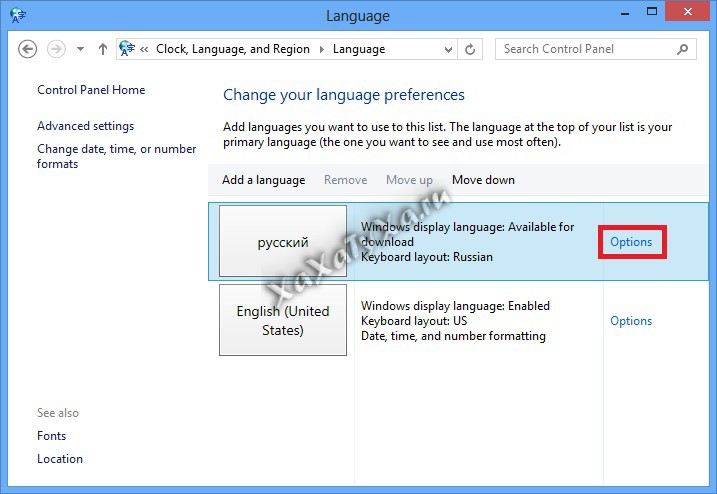Click Remove in language toolbar
The width and height of the screenshot is (717, 494).
coord(345,180)
